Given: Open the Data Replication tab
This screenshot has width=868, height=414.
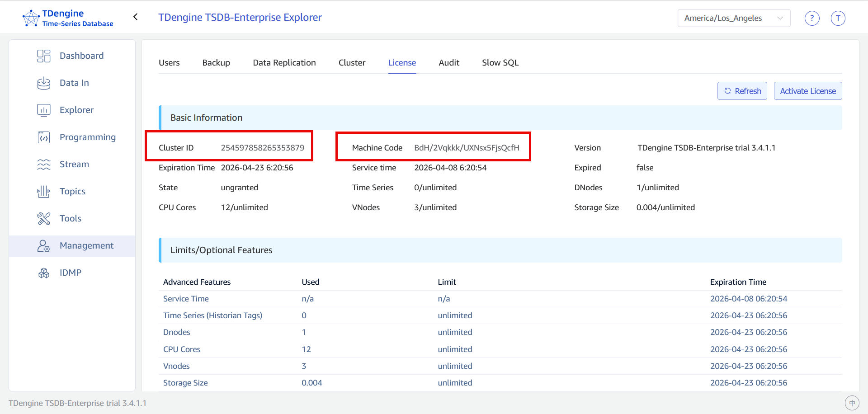Looking at the screenshot, I should 284,63.
